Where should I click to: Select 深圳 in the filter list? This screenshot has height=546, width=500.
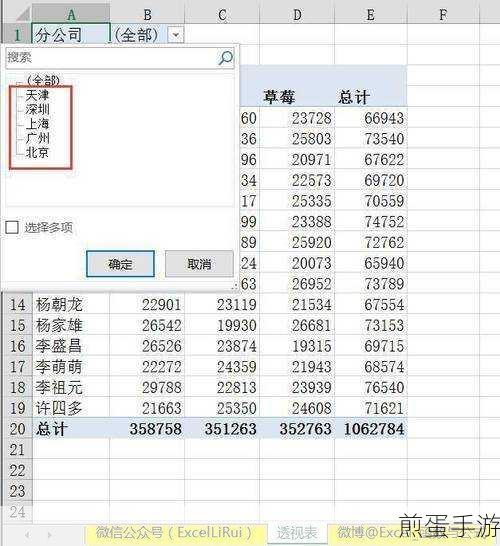click(x=37, y=109)
